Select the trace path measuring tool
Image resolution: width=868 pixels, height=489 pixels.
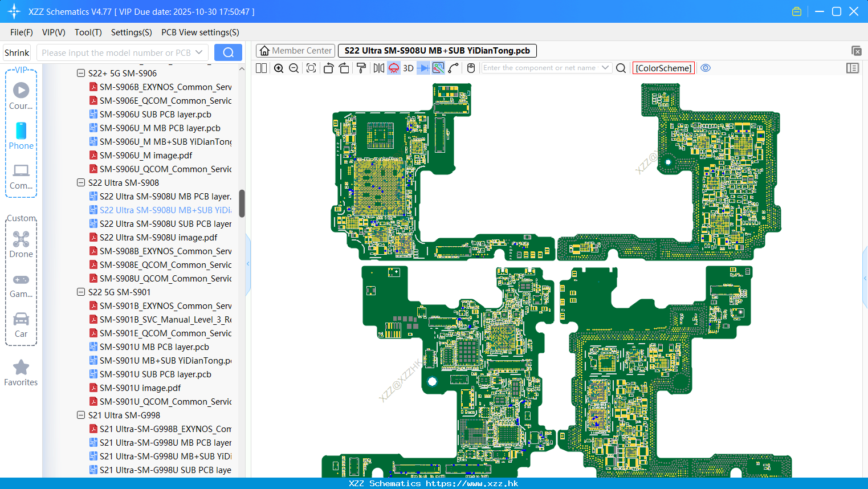coord(454,68)
